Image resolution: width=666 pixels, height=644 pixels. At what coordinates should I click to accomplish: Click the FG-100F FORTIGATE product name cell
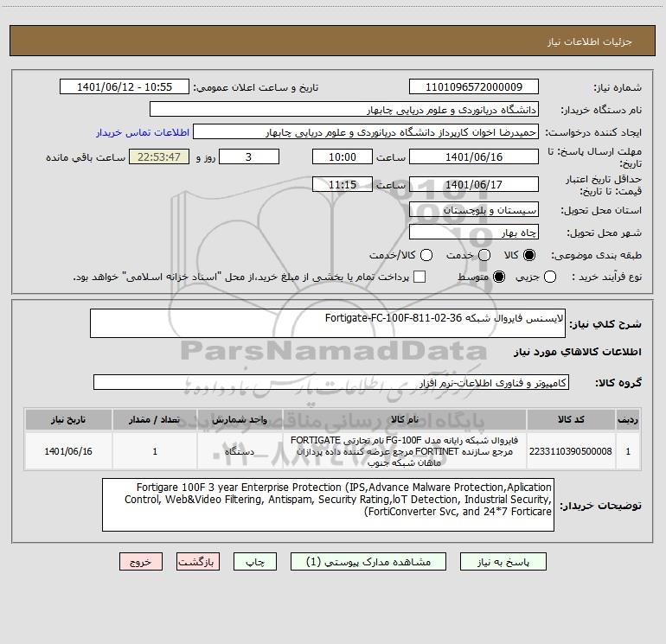(405, 451)
